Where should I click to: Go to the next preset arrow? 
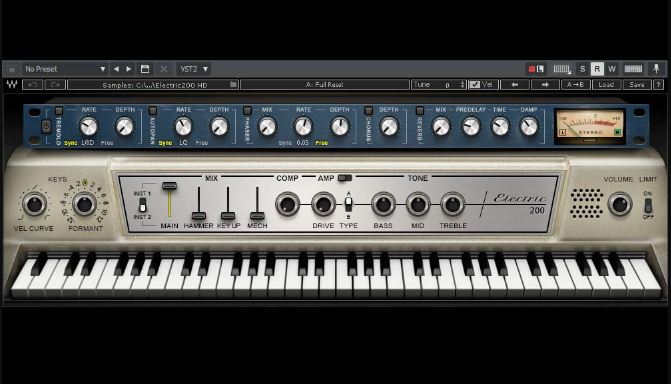128,69
